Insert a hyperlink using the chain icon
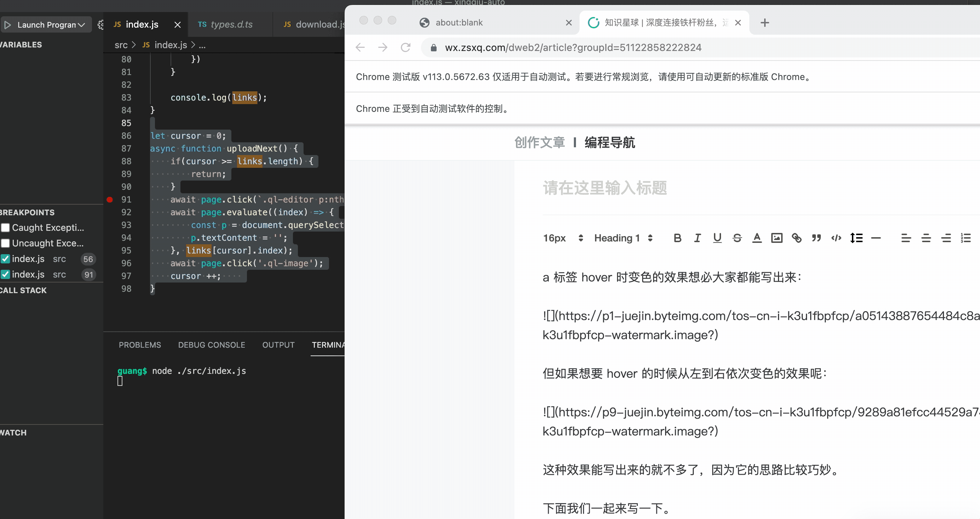The height and width of the screenshot is (519, 980). coord(796,238)
